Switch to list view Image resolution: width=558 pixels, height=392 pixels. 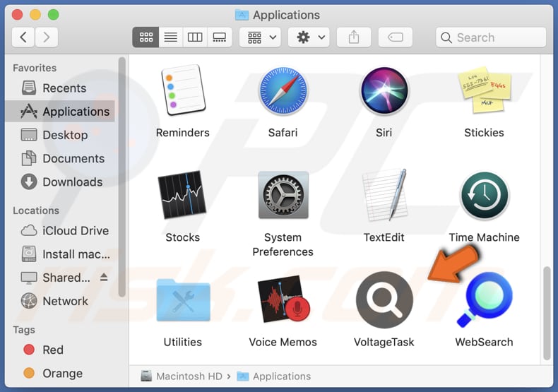[171, 37]
